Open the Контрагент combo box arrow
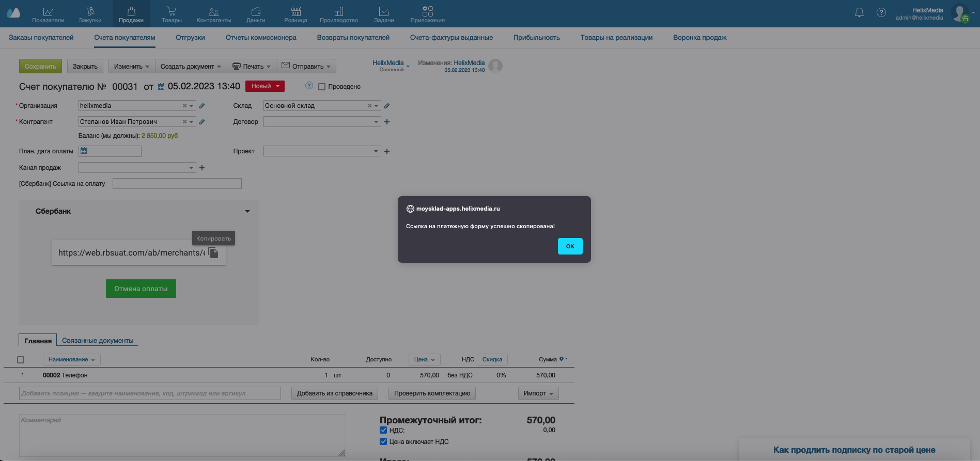Image resolution: width=980 pixels, height=461 pixels. [191, 122]
